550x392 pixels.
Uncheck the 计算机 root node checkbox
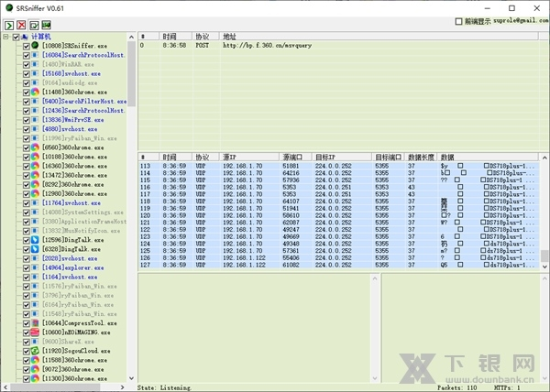(16, 37)
